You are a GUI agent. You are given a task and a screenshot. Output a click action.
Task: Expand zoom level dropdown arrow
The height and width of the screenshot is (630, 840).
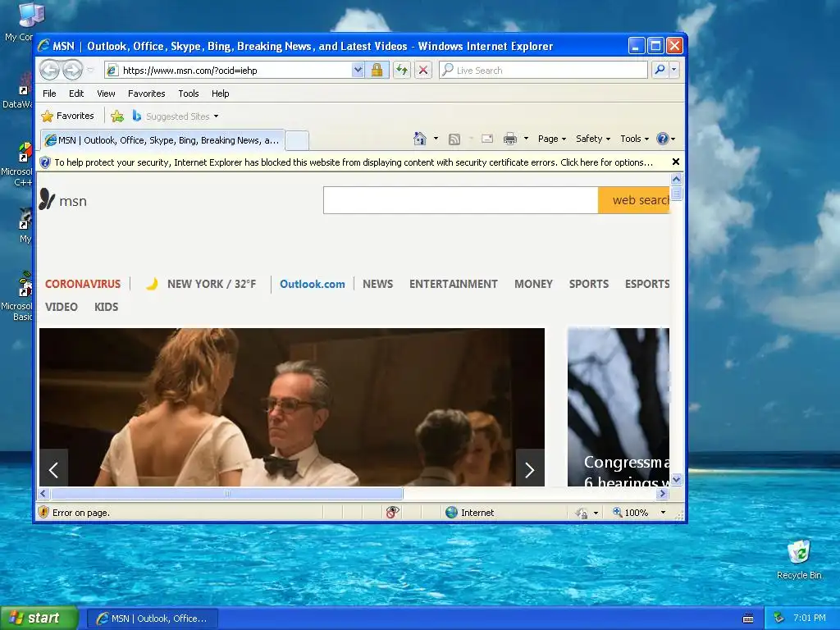pos(663,512)
